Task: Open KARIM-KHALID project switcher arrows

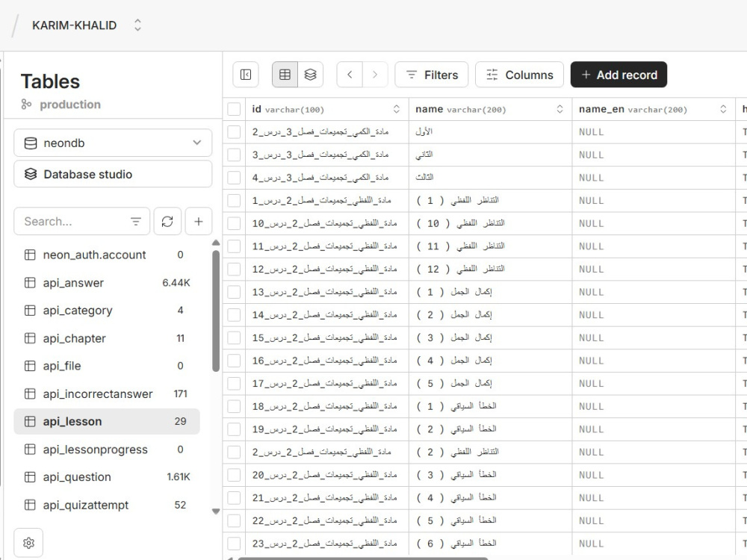Action: pos(137,25)
